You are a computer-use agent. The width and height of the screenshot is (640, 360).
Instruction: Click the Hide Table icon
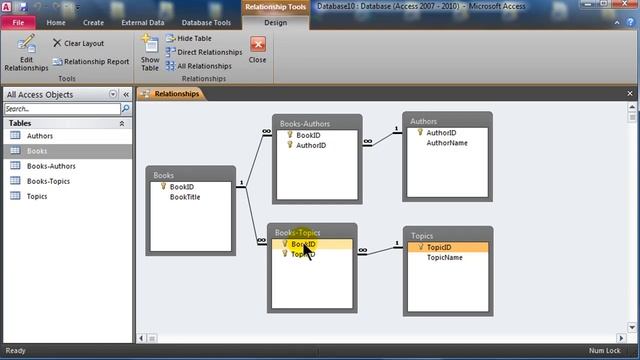coord(170,38)
